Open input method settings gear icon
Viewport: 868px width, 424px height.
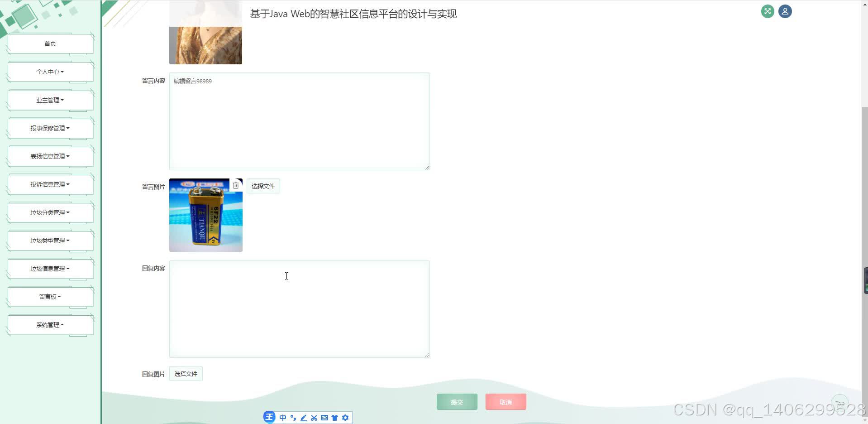pyautogui.click(x=345, y=418)
